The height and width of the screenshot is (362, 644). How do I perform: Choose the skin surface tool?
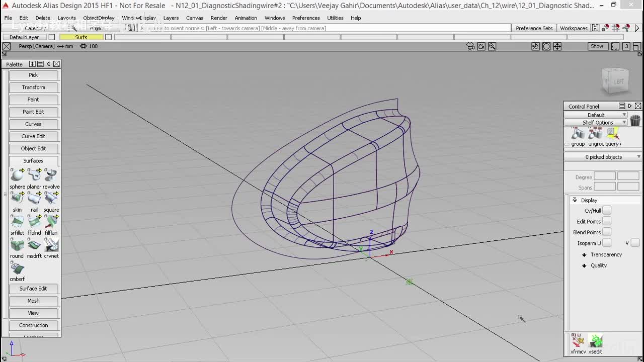[17, 198]
